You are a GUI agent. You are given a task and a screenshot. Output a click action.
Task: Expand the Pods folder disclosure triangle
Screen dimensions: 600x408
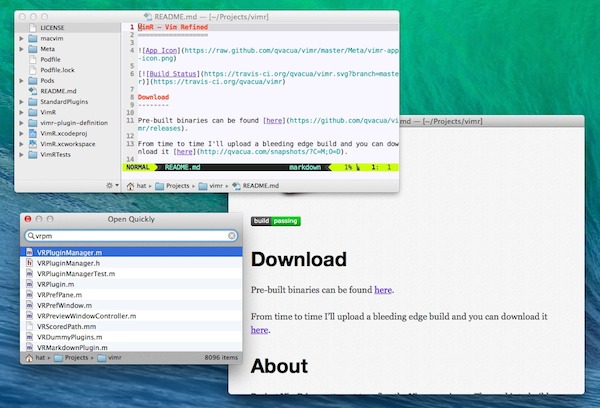pos(23,80)
